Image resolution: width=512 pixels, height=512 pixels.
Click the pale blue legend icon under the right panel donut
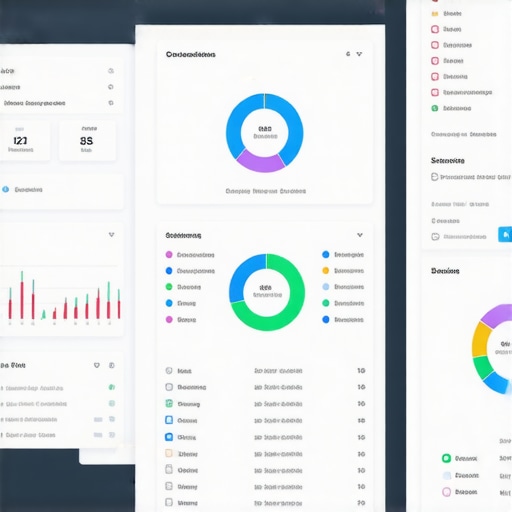(446, 475)
